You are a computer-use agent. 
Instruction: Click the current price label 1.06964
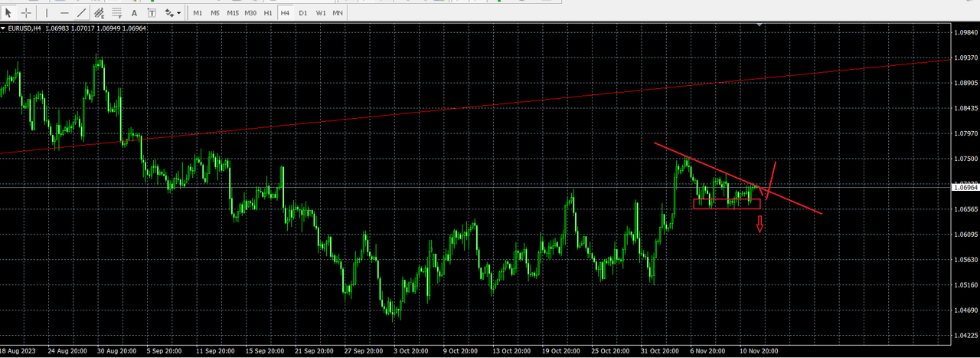tap(965, 187)
